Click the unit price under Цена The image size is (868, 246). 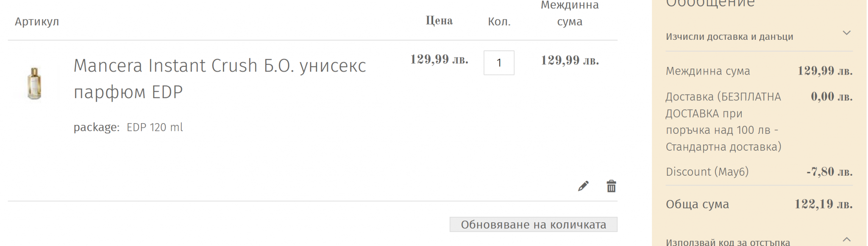click(x=439, y=60)
